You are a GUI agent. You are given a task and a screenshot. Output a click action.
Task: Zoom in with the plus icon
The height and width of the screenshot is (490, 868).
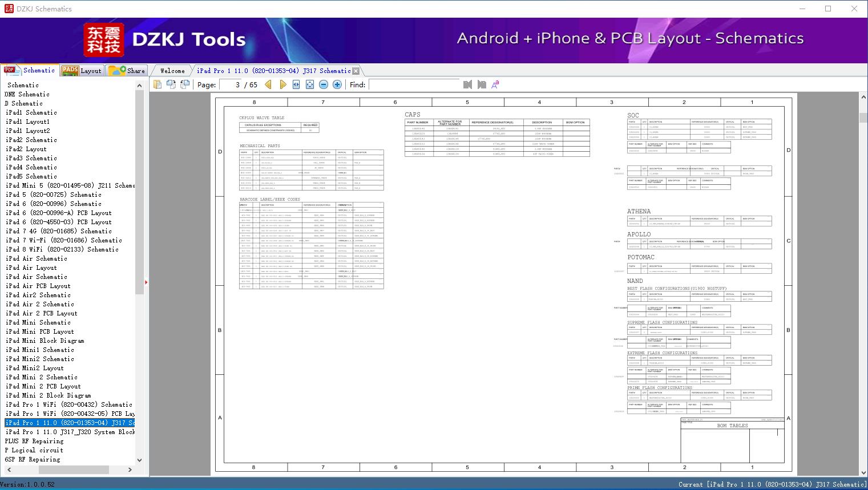click(337, 84)
